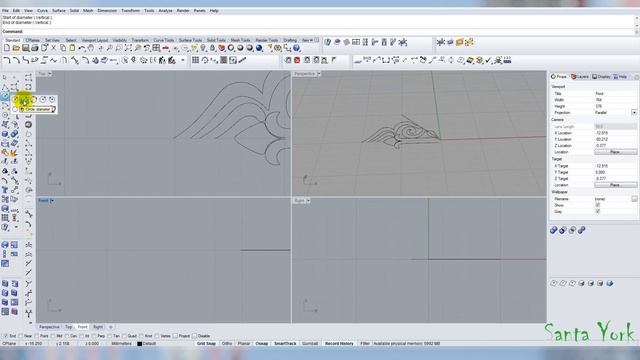Image resolution: width=640 pixels, height=360 pixels.
Task: Open the Top viewport title dropdown
Action: click(50, 74)
